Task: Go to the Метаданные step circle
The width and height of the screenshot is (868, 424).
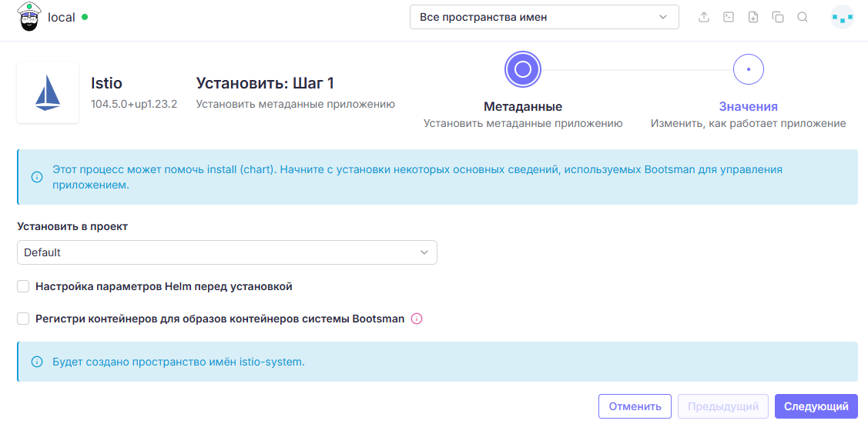Action: click(522, 69)
